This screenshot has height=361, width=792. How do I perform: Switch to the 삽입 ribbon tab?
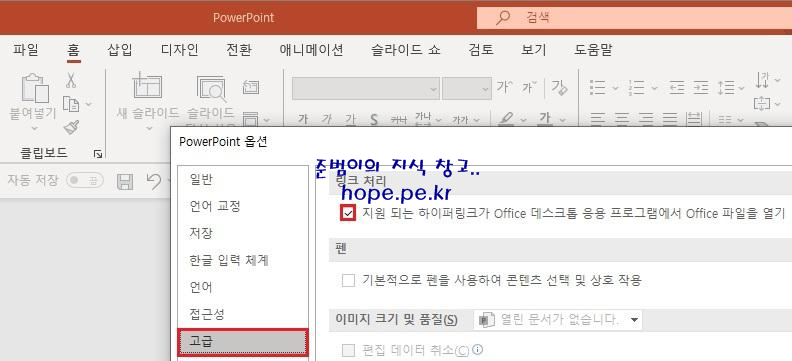[120, 49]
